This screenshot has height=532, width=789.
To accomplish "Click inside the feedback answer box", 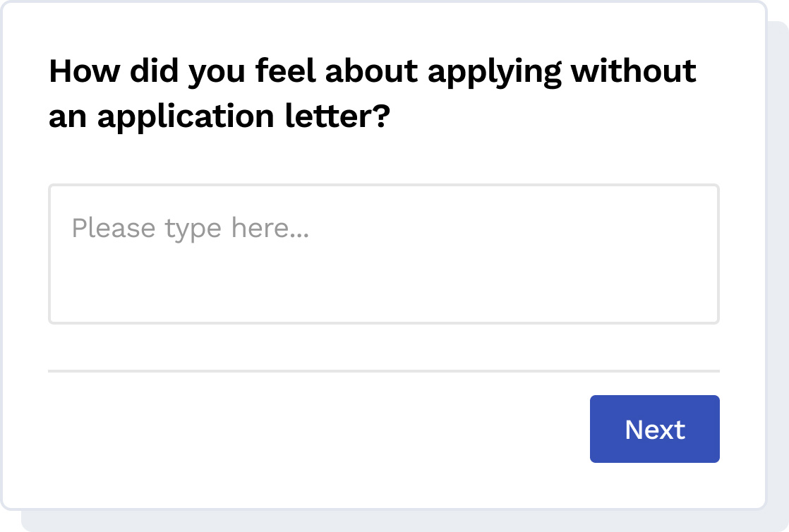I will pyautogui.click(x=384, y=254).
